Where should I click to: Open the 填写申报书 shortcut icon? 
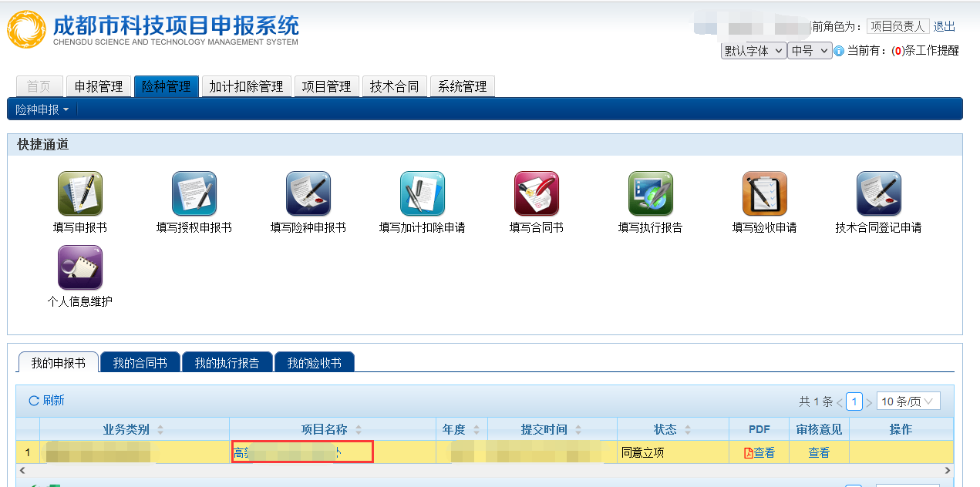pos(80,193)
